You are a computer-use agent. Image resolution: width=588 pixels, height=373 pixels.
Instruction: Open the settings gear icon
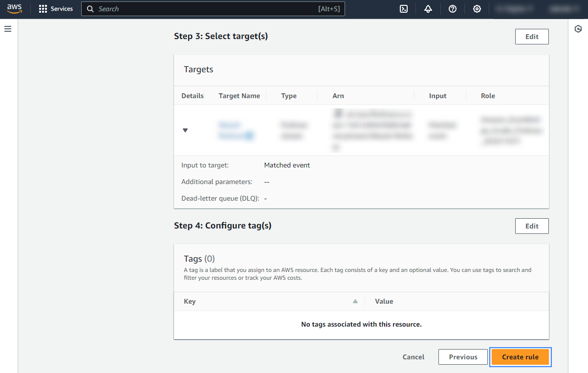pos(477,9)
